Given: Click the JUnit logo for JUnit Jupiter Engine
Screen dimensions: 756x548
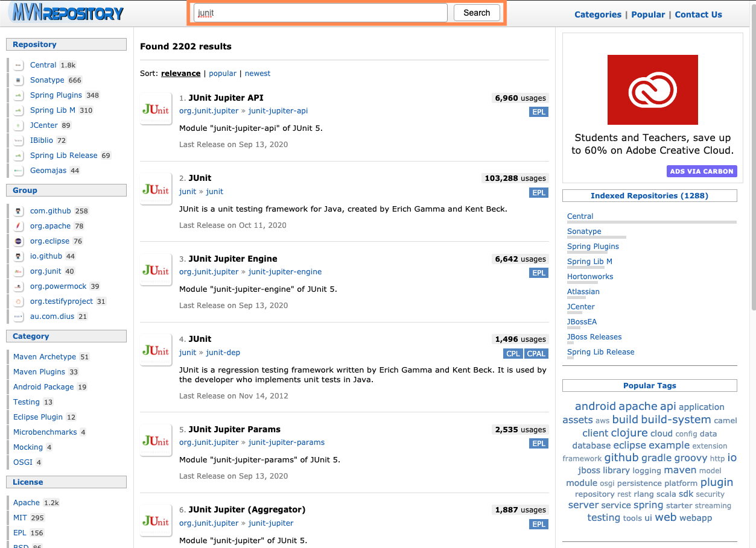Looking at the screenshot, I should [156, 270].
